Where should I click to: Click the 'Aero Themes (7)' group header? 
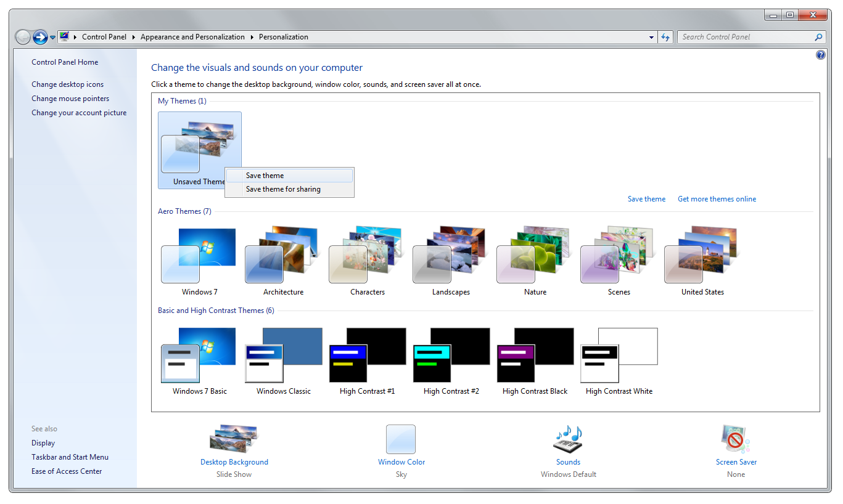tap(184, 211)
